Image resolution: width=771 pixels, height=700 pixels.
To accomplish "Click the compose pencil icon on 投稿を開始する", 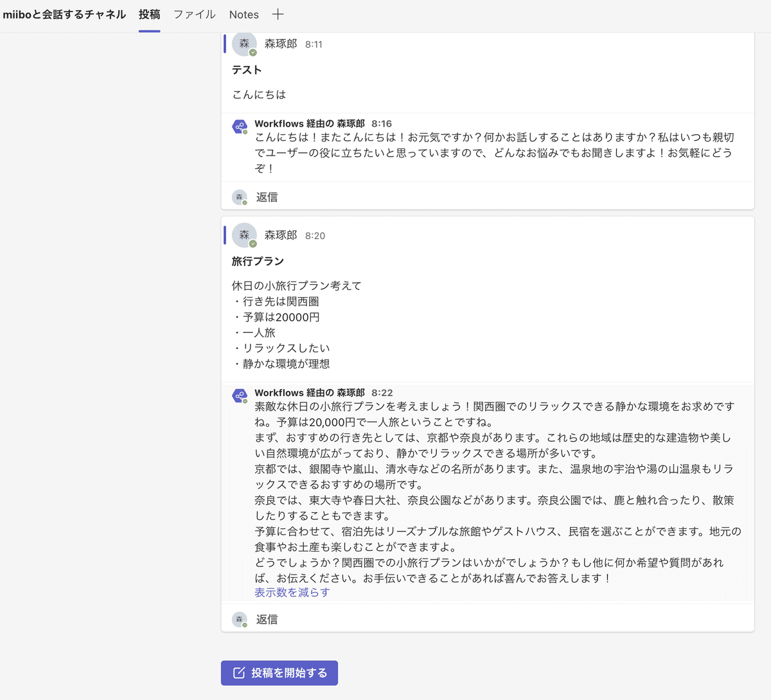I will point(239,673).
